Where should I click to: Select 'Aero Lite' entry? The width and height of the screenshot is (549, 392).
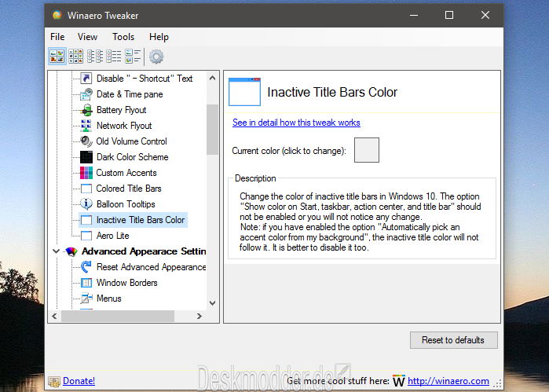coord(112,236)
